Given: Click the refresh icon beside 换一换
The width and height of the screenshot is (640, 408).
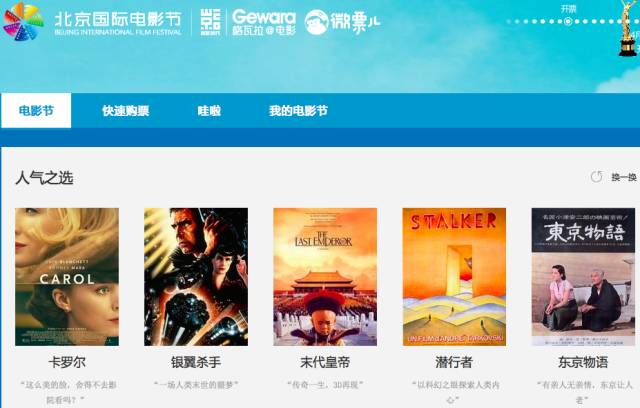Looking at the screenshot, I should tap(596, 177).
